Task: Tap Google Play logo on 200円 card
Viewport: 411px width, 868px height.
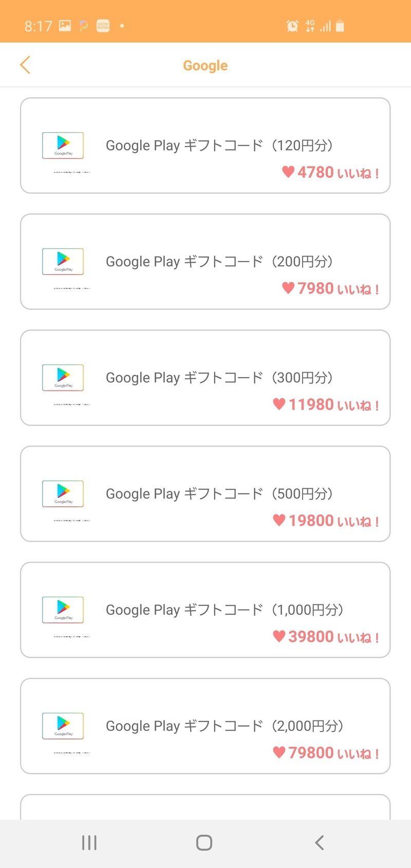Action: (63, 262)
